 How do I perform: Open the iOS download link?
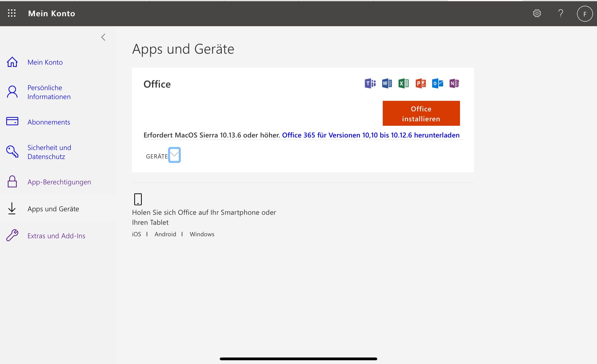tap(136, 234)
